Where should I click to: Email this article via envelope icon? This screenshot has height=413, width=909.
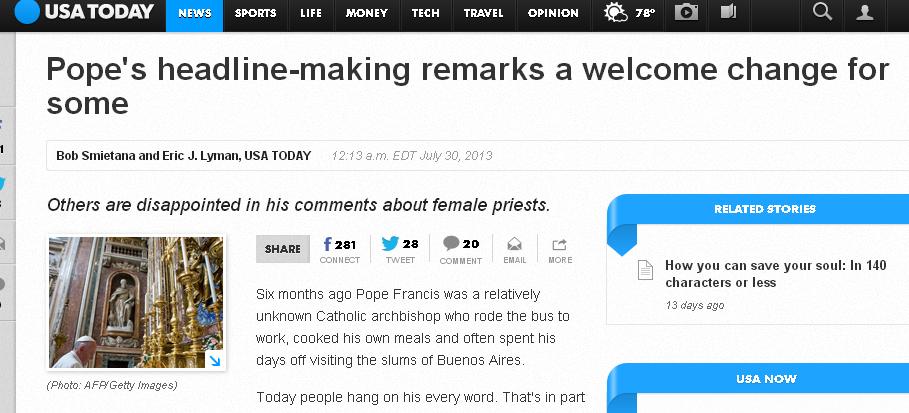tap(514, 249)
